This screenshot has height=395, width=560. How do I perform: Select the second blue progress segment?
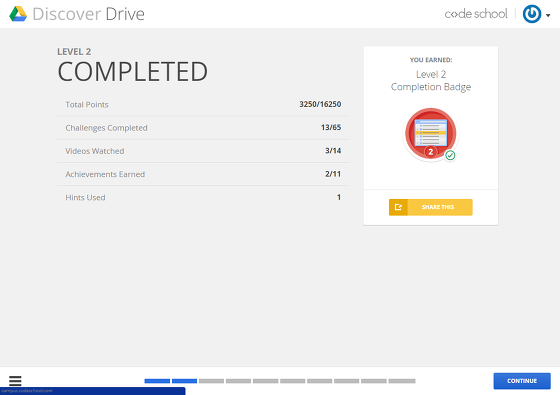click(x=184, y=381)
